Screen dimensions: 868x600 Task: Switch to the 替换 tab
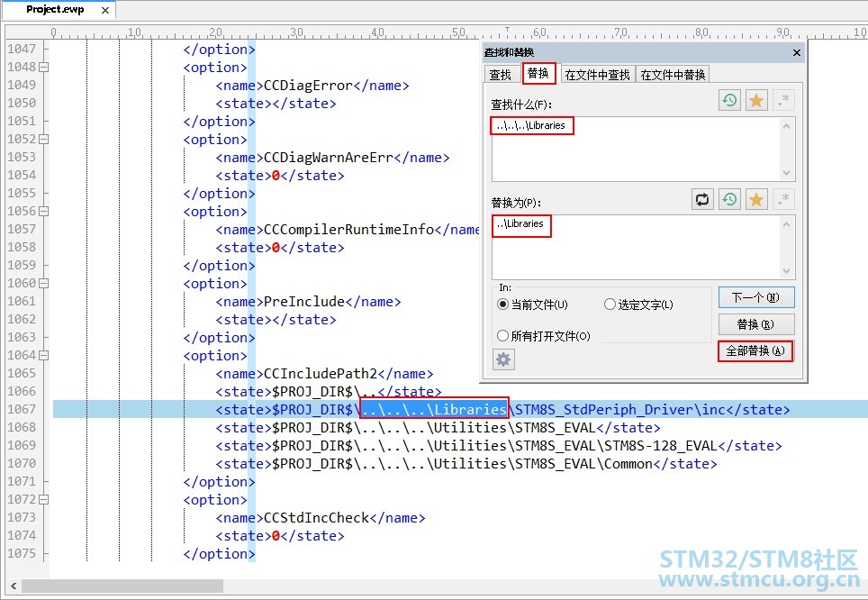538,73
